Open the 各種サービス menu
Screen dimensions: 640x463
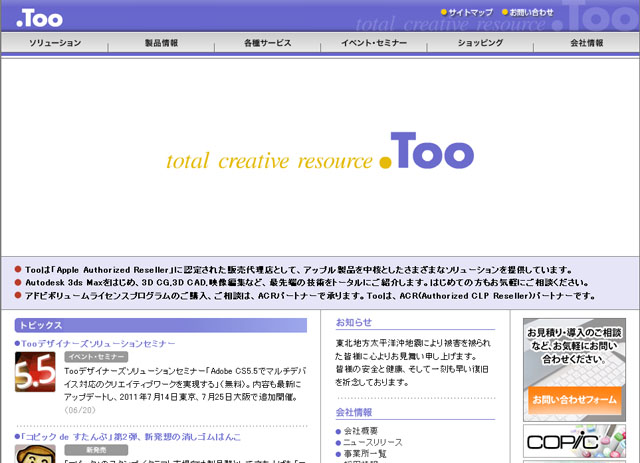268,43
